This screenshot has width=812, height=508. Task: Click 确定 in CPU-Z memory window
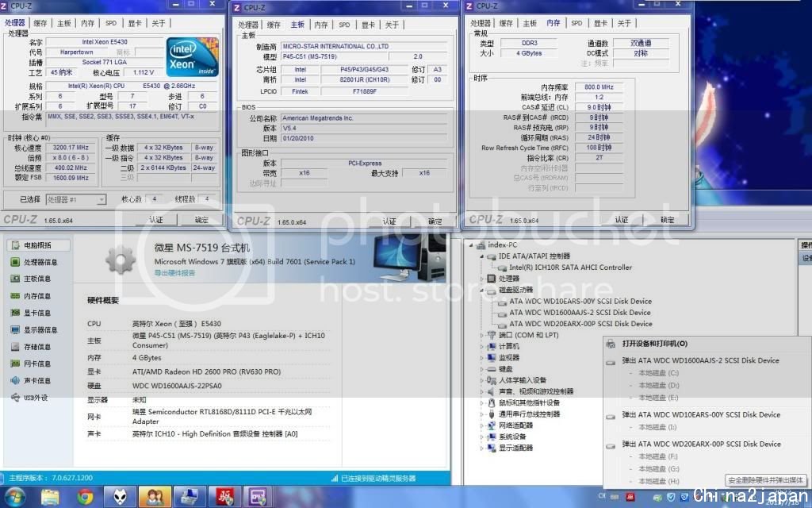coord(668,220)
